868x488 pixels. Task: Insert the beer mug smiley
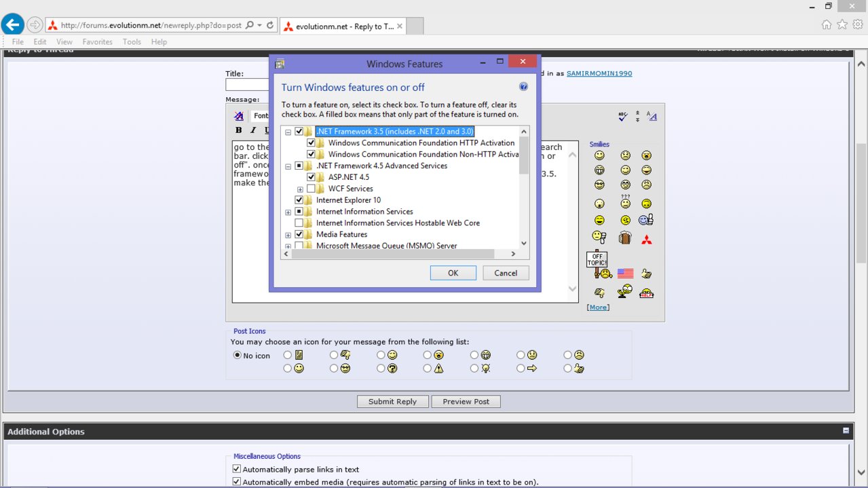[625, 238]
